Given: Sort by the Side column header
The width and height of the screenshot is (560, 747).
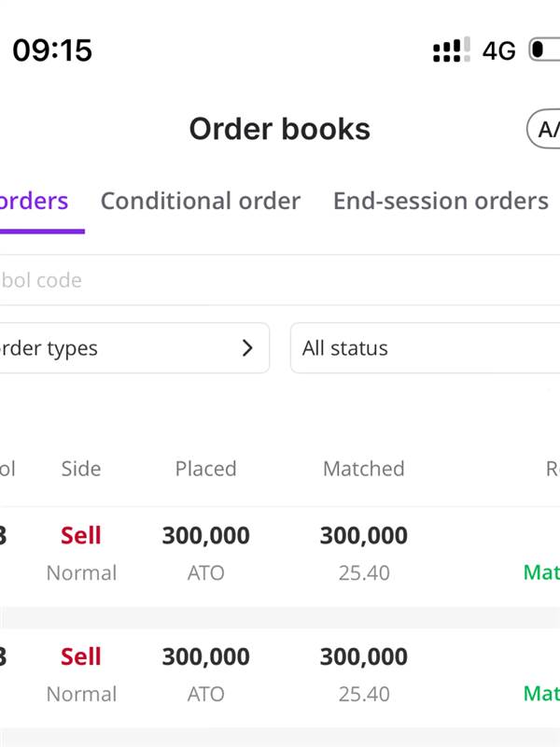Looking at the screenshot, I should (x=81, y=469).
